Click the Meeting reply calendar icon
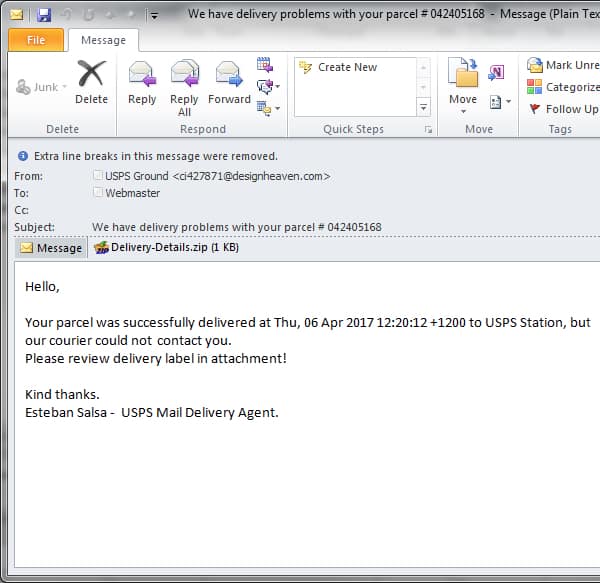The width and height of the screenshot is (600, 583). 265,64
